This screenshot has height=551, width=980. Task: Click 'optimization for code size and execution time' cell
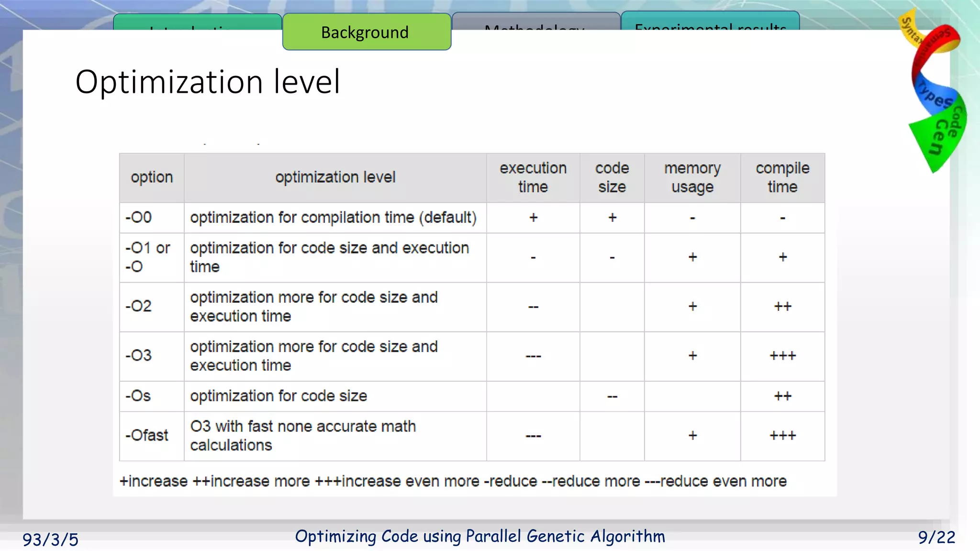coord(335,257)
